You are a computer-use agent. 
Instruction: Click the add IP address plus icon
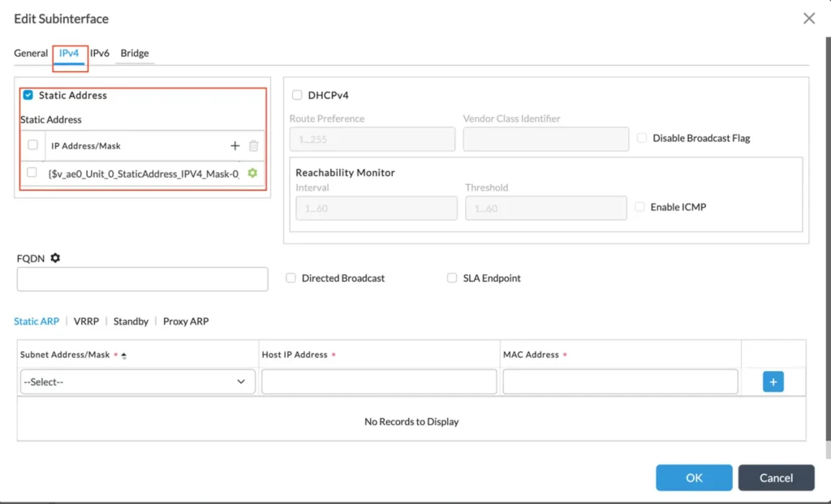[x=235, y=146]
